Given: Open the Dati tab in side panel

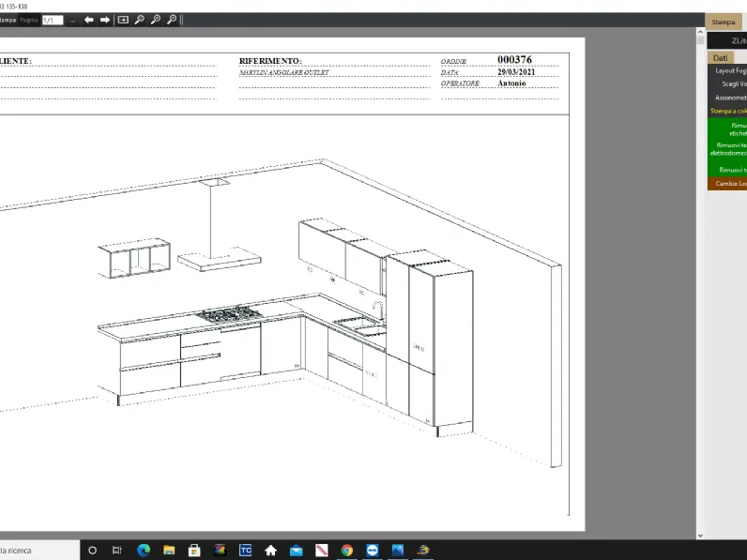Looking at the screenshot, I should pyautogui.click(x=720, y=57).
